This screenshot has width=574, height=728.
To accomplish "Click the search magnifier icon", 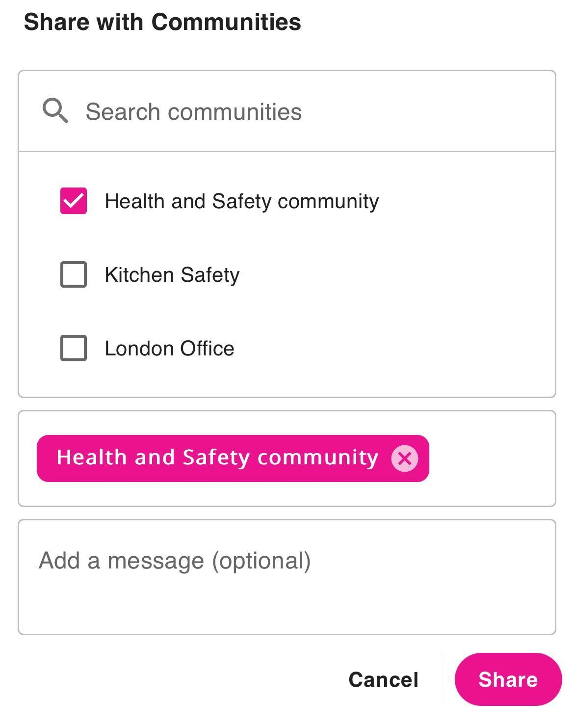I will pos(55,111).
